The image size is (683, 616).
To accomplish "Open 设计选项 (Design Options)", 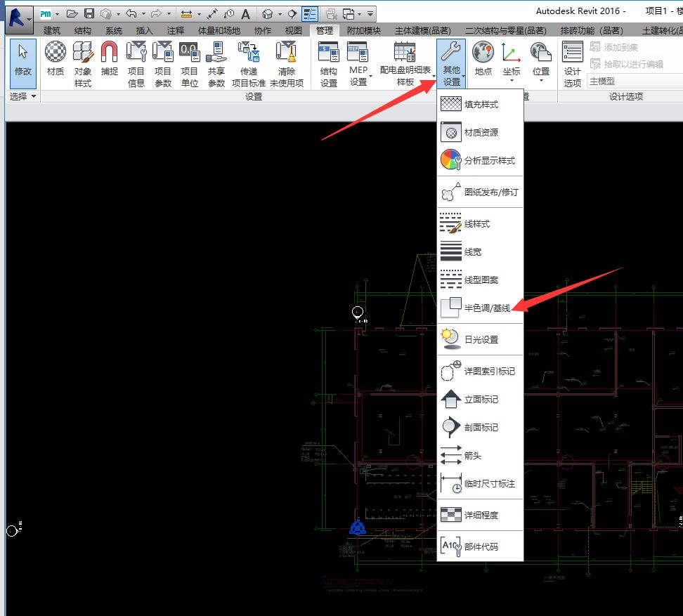I will coord(573,63).
